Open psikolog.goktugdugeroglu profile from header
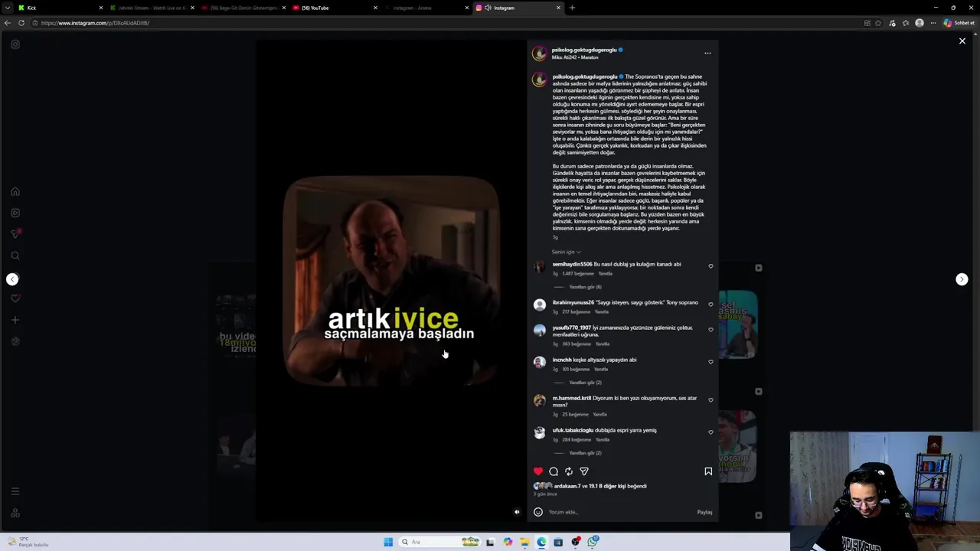 point(583,50)
